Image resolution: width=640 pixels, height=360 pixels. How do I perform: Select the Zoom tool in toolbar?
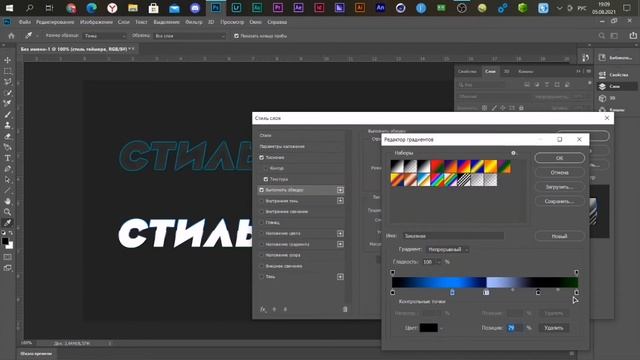(7, 212)
